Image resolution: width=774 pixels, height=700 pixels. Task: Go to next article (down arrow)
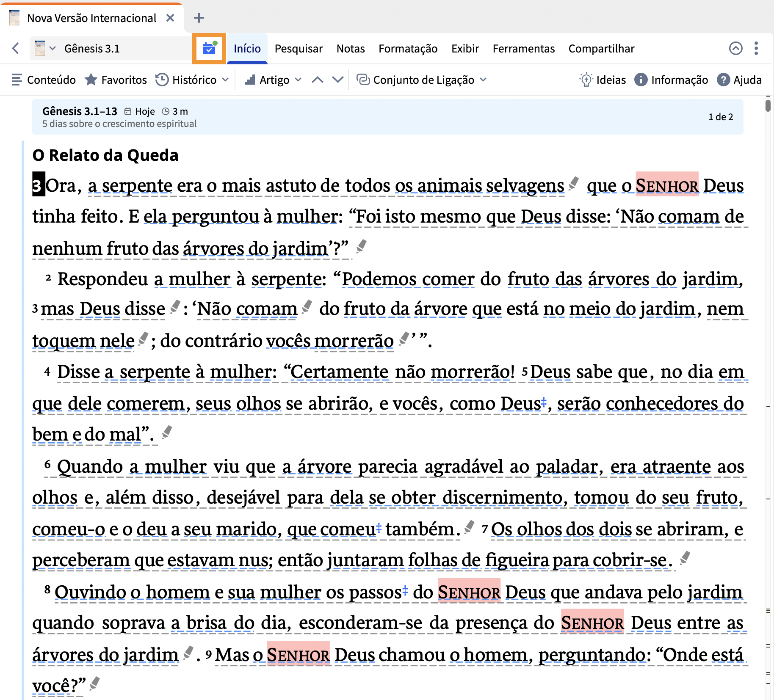(338, 80)
